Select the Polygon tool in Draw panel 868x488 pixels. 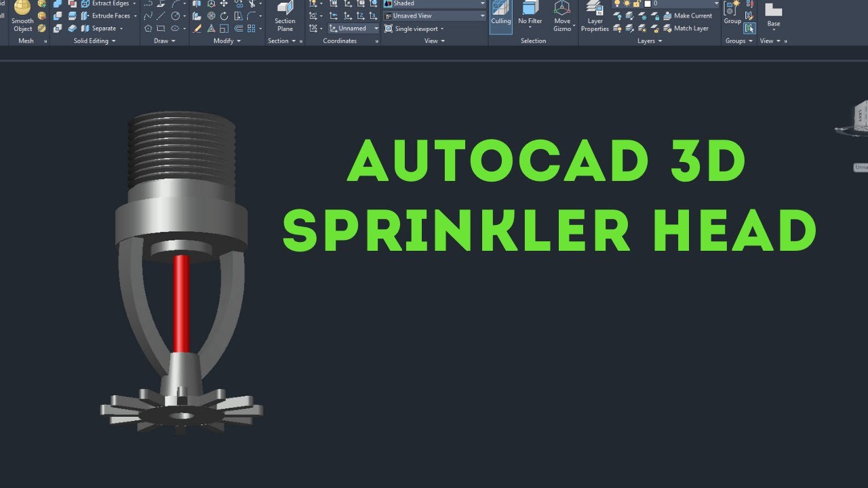148,28
